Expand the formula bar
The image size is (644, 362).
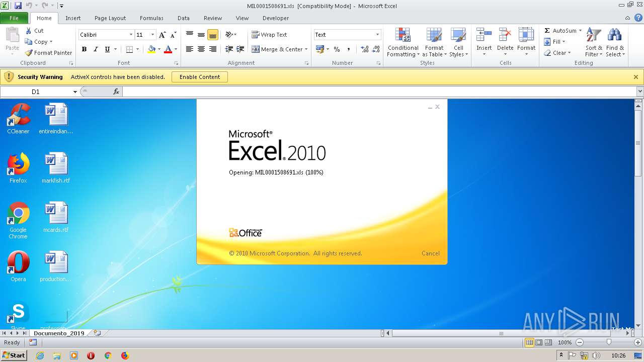pos(640,92)
